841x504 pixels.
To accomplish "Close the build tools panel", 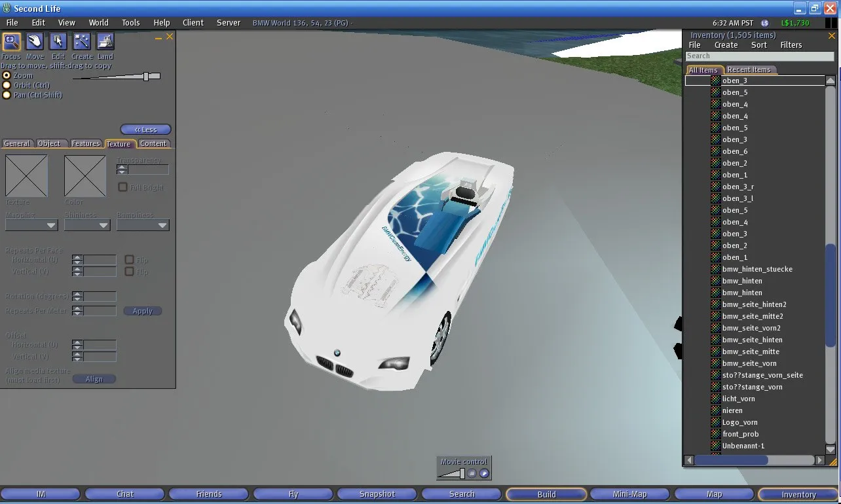I will click(170, 37).
